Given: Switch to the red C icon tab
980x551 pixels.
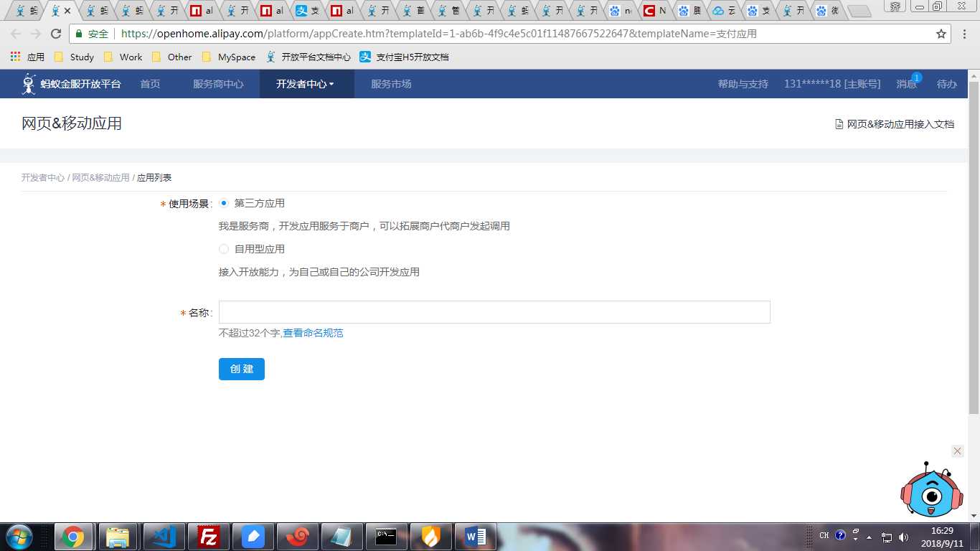Looking at the screenshot, I should 655,11.
